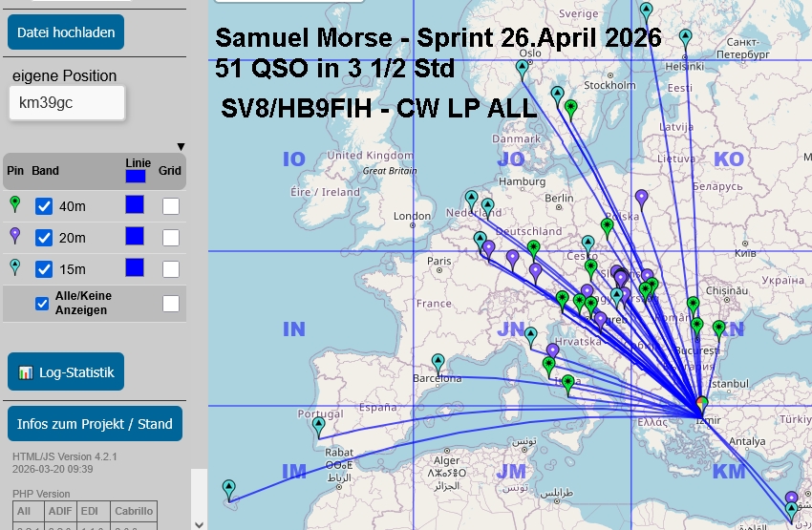This screenshot has height=530, width=812.
Task: Change the header Linie color swatch
Action: (x=135, y=176)
